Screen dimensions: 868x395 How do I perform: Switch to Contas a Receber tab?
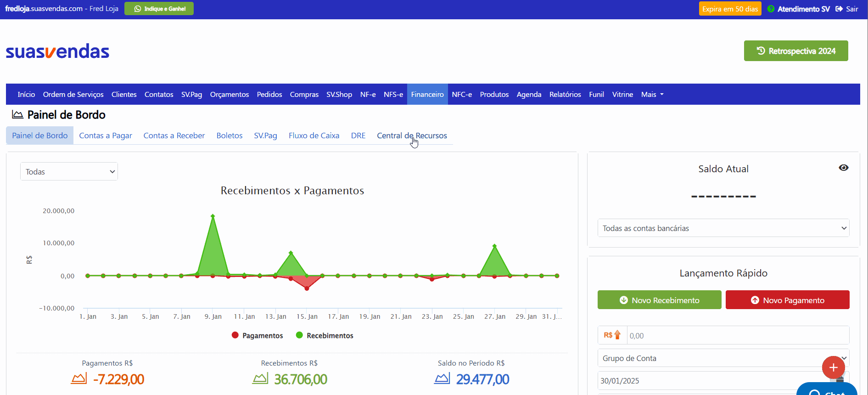point(174,135)
